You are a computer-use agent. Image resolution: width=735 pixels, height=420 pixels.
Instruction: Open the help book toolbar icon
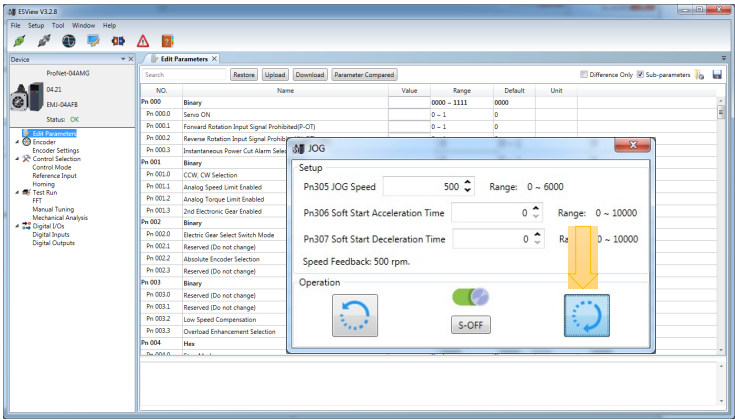167,41
